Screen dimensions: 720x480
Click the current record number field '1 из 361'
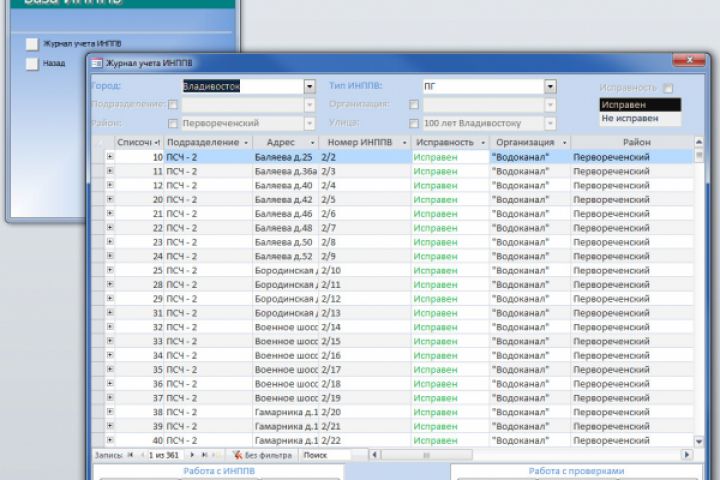click(163, 455)
